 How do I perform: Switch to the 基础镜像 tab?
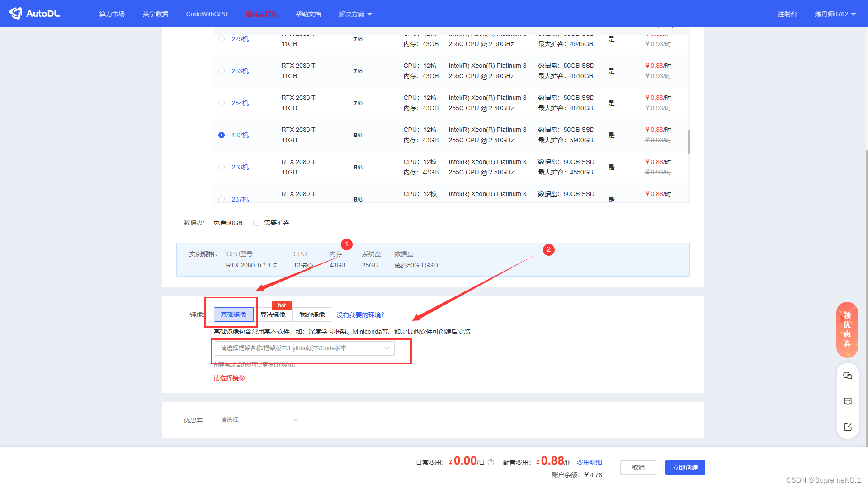[234, 314]
